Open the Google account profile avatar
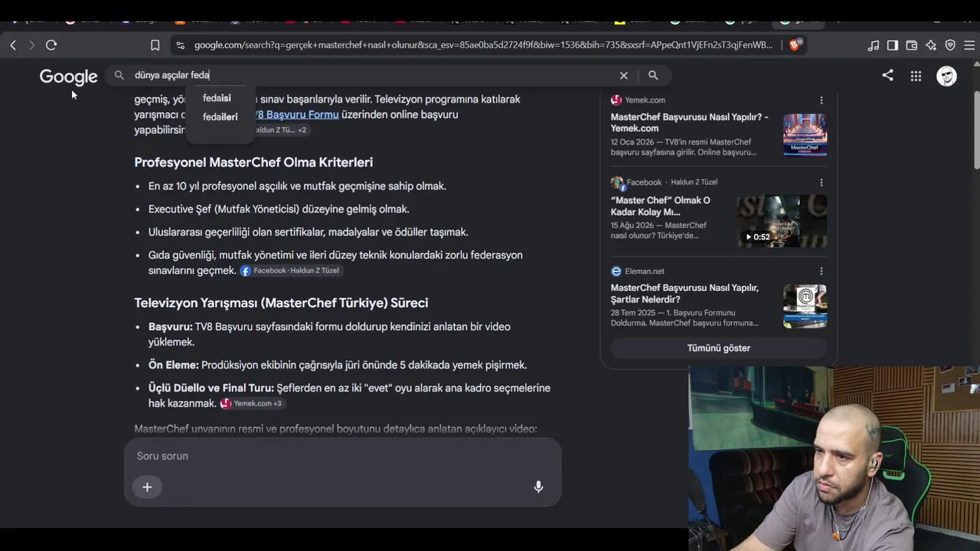Screen dimensions: 980x551 (x=947, y=76)
